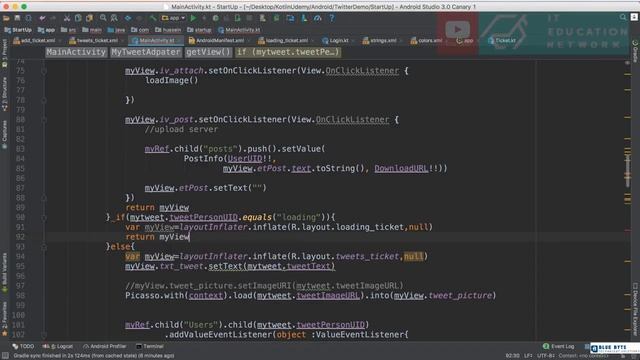Click the Cut scissors icon
Viewport: 640px width, 360px height.
[x=67, y=18]
